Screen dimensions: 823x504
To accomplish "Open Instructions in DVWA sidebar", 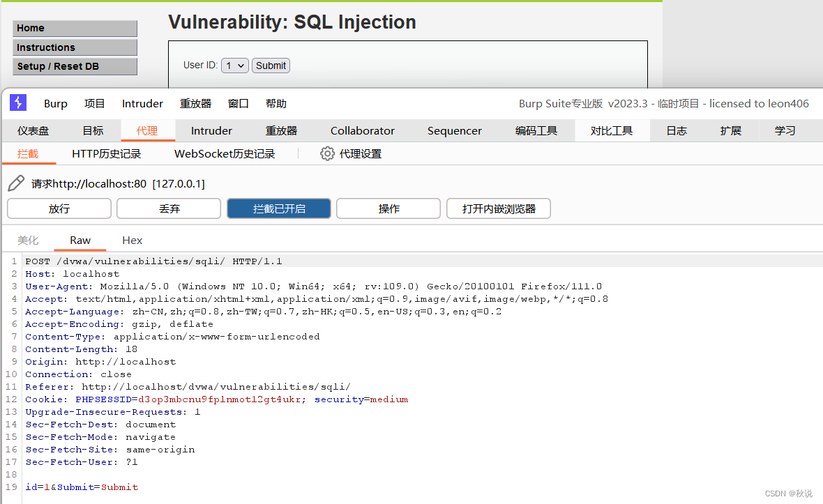I will [x=75, y=47].
